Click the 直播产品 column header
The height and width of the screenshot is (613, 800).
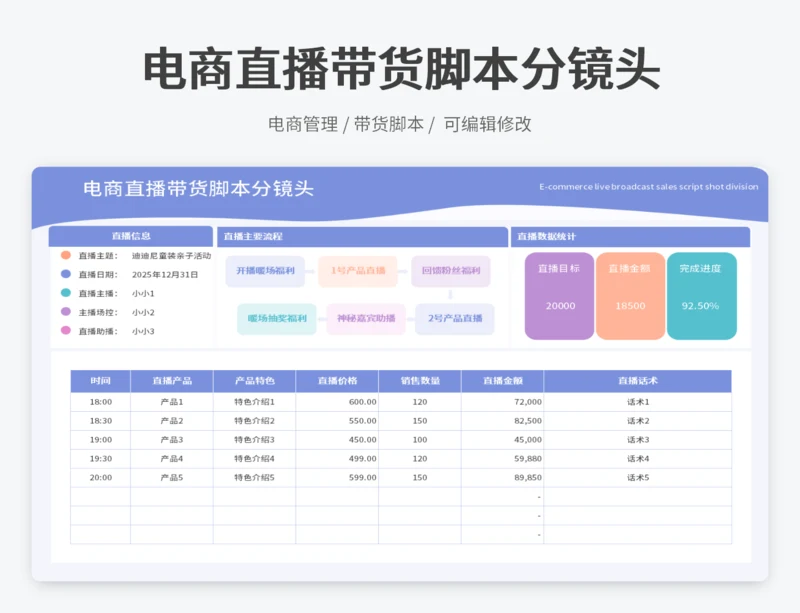(x=172, y=381)
